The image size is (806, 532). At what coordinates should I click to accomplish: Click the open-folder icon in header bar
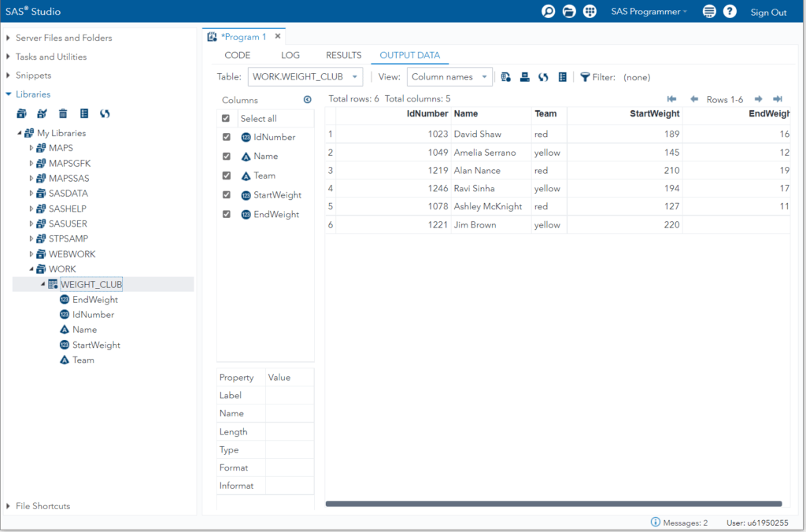pyautogui.click(x=569, y=11)
